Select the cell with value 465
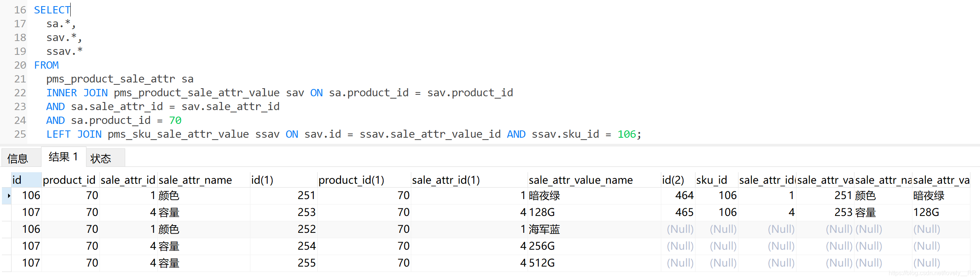The width and height of the screenshot is (980, 280). (684, 212)
